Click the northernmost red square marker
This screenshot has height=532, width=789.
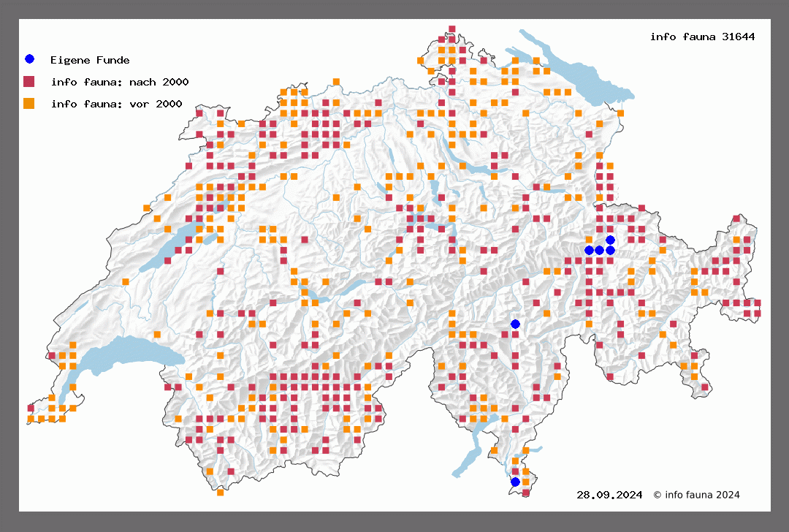pos(452,29)
